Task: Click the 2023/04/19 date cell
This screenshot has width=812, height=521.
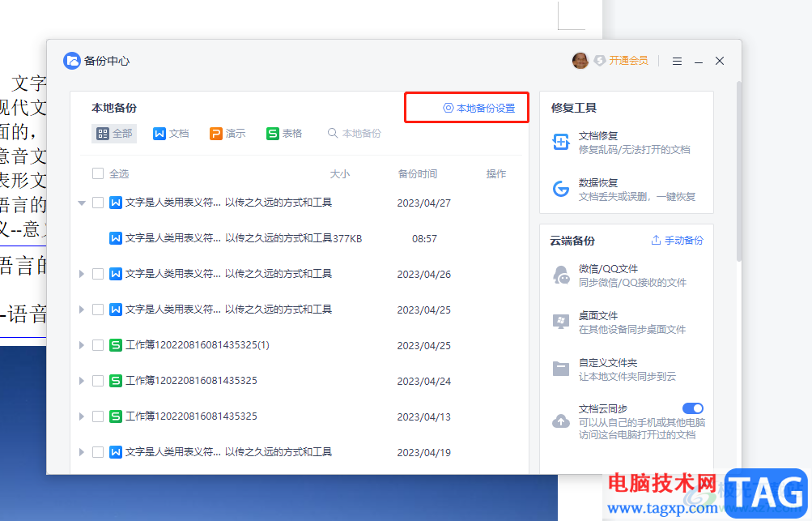Action: 424,453
